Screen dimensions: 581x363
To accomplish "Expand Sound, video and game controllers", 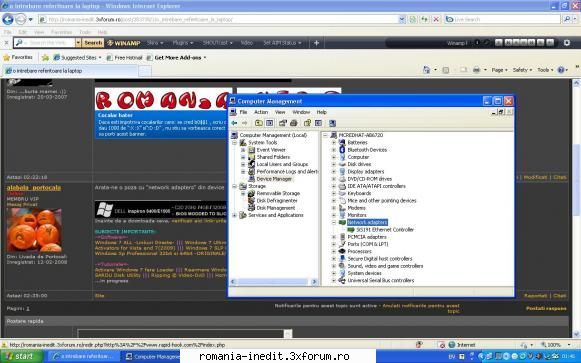I will click(333, 266).
